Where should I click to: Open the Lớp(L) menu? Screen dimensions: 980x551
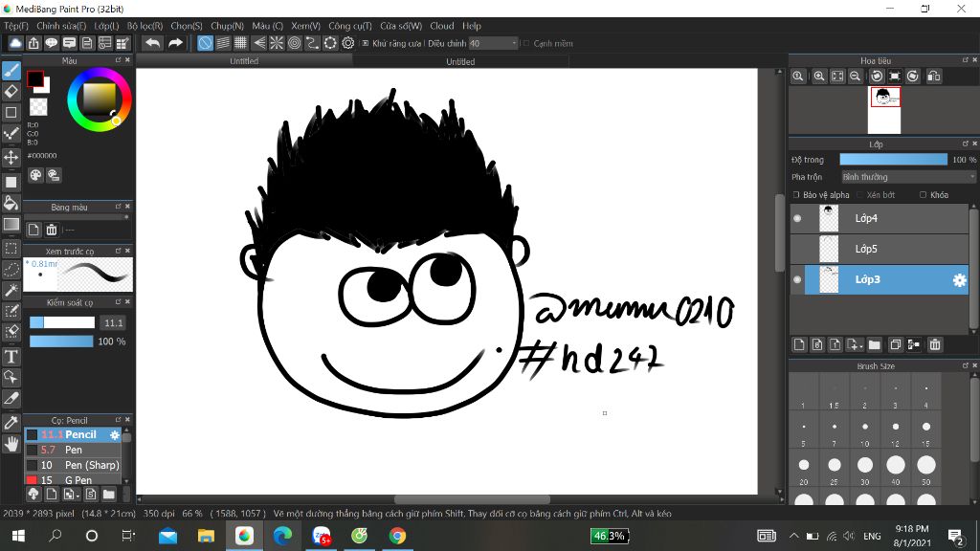pos(106,26)
